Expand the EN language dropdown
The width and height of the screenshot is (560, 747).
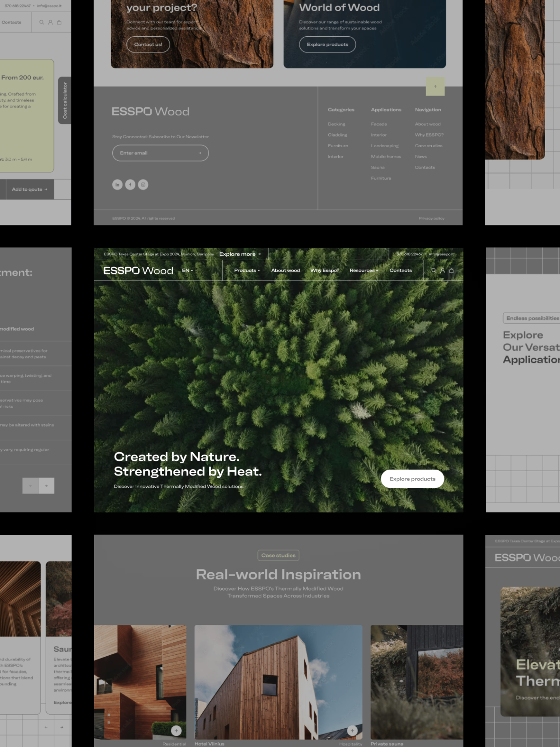[x=187, y=270]
